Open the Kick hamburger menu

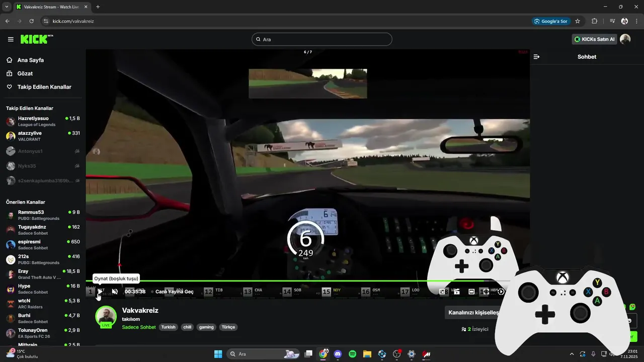coord(11,39)
